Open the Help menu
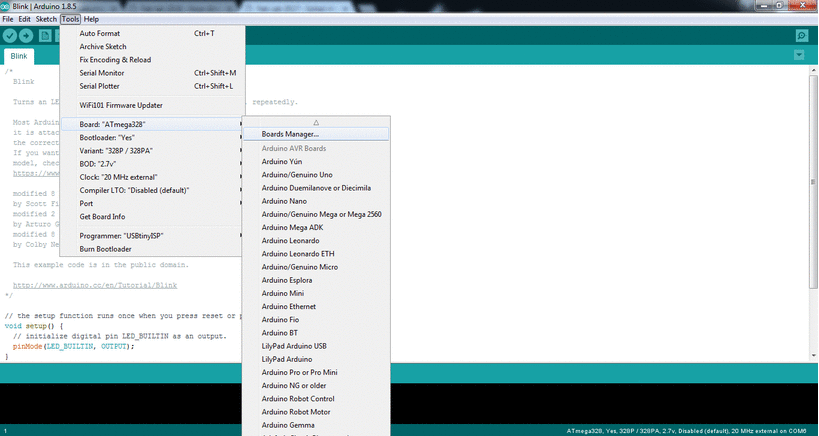This screenshot has height=436, width=819. (x=91, y=19)
